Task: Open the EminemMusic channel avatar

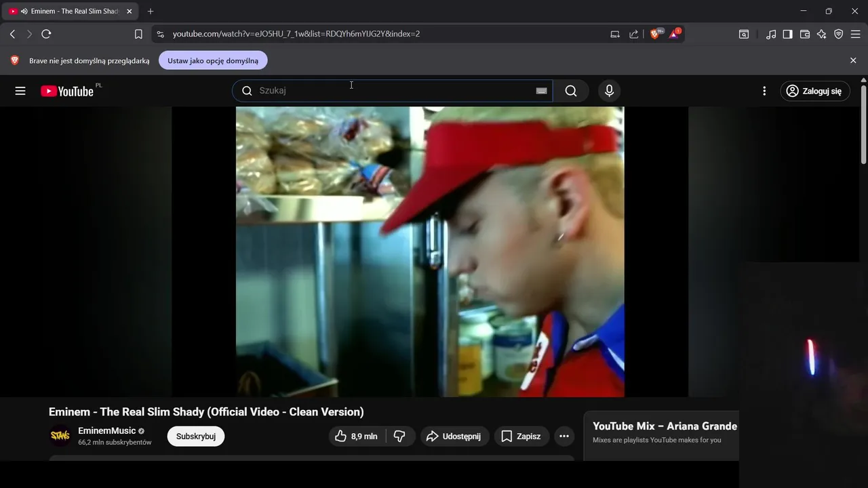Action: coord(60,436)
